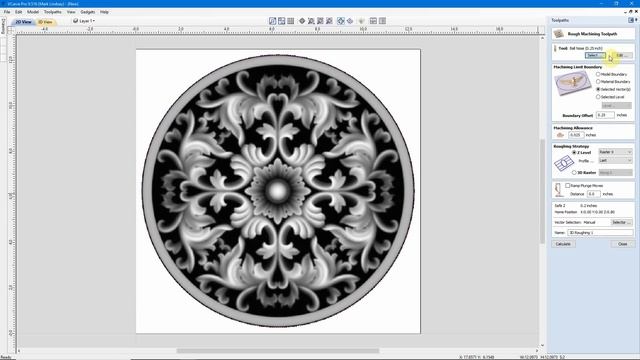Open the 3D Raster direction dropdown
The width and height of the screenshot is (640, 360).
click(x=615, y=173)
